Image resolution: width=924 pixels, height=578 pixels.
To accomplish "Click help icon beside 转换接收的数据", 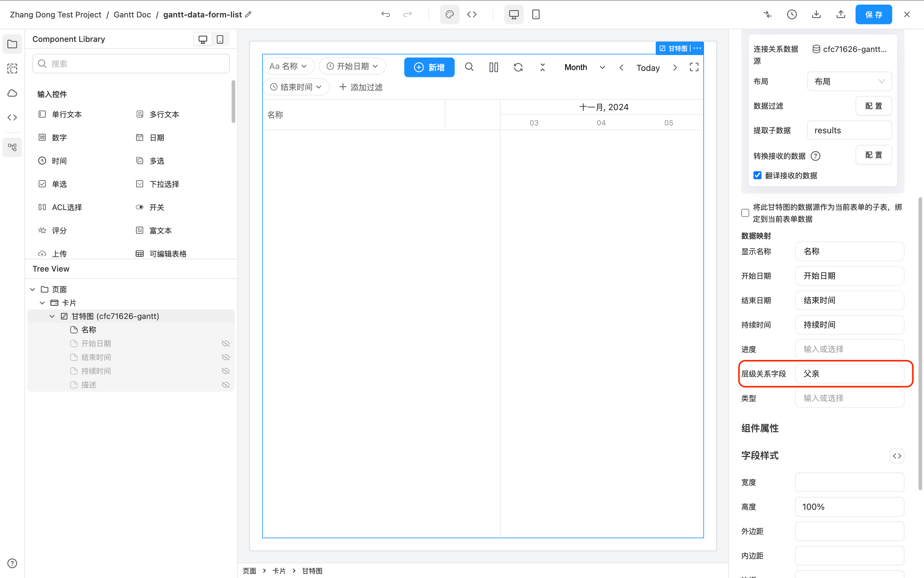I will tap(816, 156).
